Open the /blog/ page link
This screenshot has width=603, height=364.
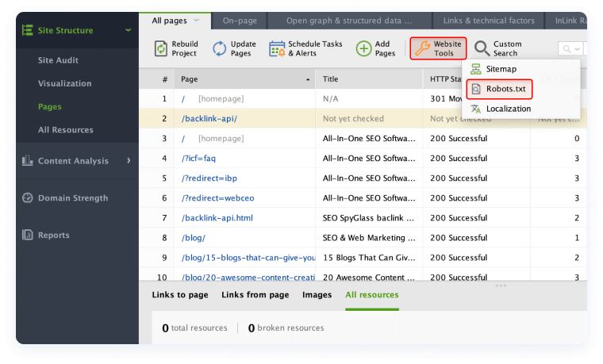194,237
